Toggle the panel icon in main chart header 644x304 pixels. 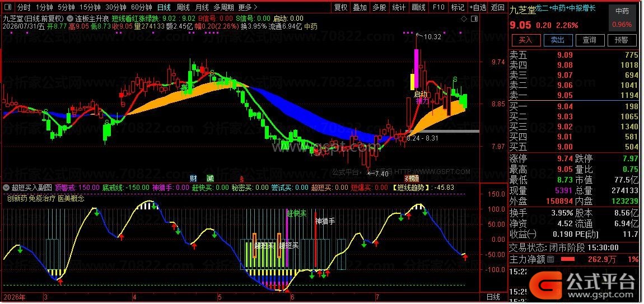474,19
